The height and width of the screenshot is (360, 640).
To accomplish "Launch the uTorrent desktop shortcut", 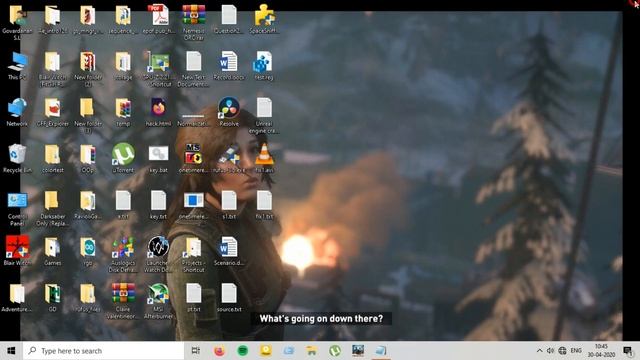I will pyautogui.click(x=123, y=158).
